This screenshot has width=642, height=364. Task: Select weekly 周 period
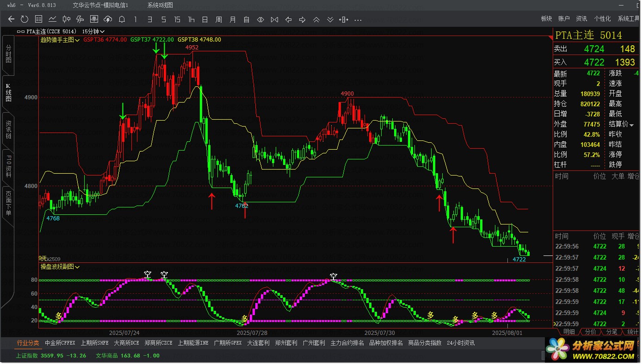coord(219,19)
